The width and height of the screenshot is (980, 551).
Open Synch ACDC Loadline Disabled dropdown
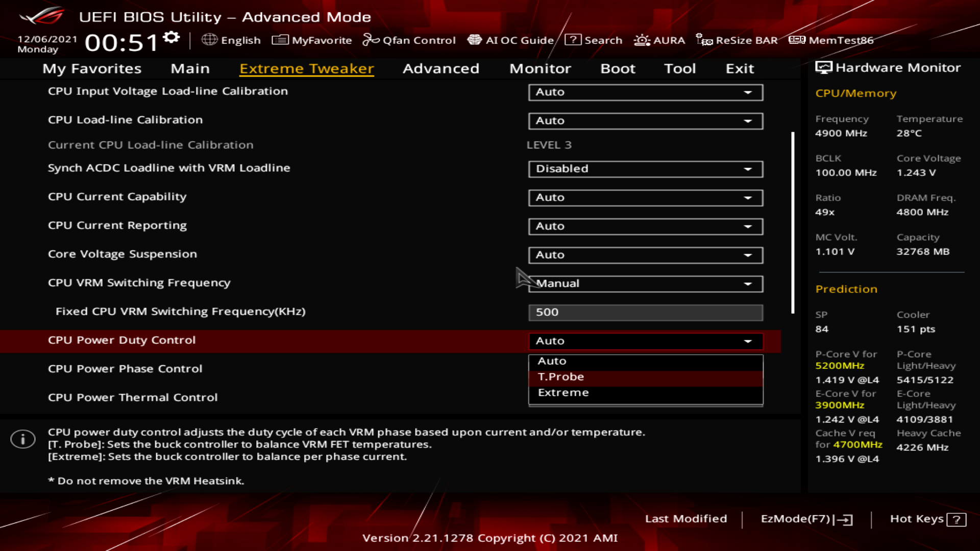(x=645, y=169)
